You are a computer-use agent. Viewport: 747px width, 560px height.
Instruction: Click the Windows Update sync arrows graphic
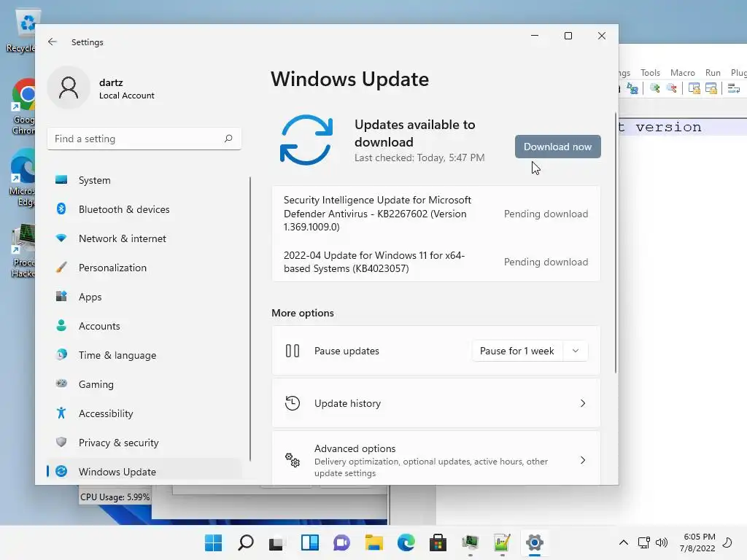pos(306,139)
